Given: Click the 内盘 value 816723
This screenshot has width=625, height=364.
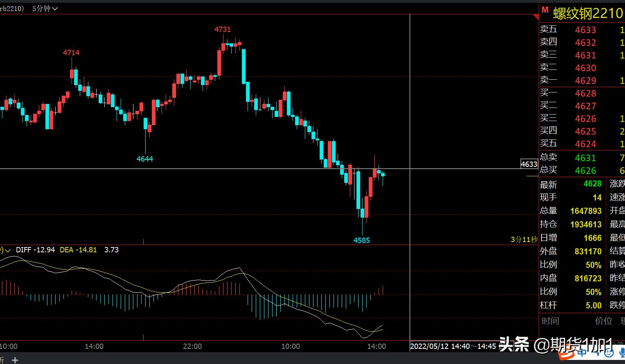Looking at the screenshot, I should (588, 279).
